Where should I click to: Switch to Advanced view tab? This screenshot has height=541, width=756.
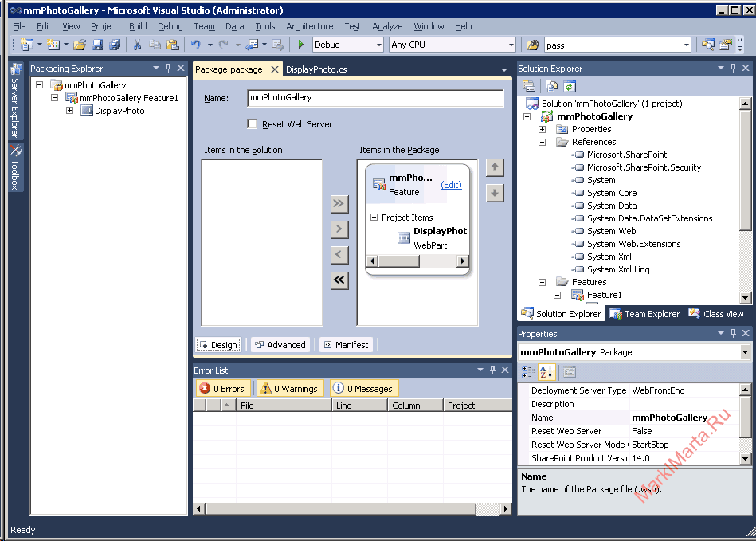280,345
